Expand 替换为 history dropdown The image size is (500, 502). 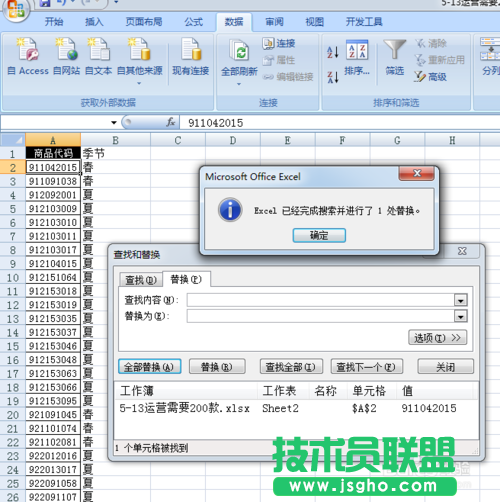461,317
